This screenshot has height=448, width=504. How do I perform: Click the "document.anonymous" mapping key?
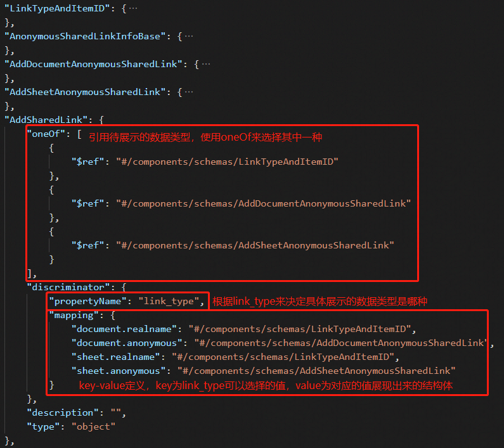point(127,343)
